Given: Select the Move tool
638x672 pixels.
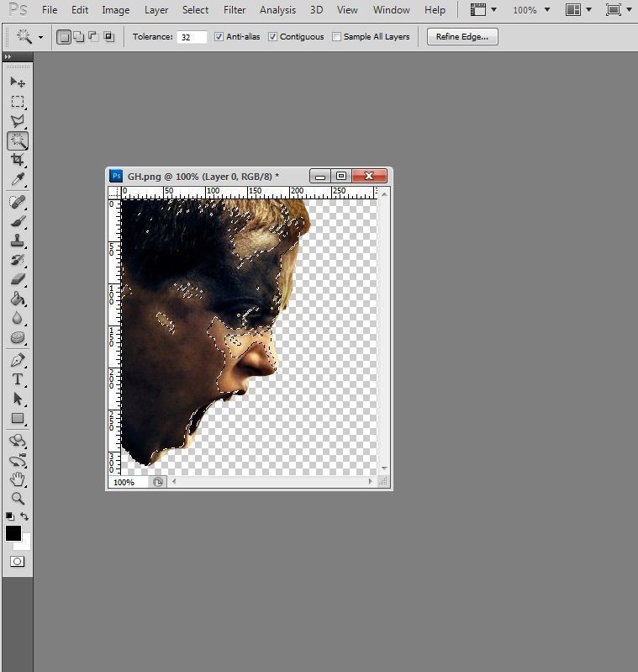Looking at the screenshot, I should [18, 82].
